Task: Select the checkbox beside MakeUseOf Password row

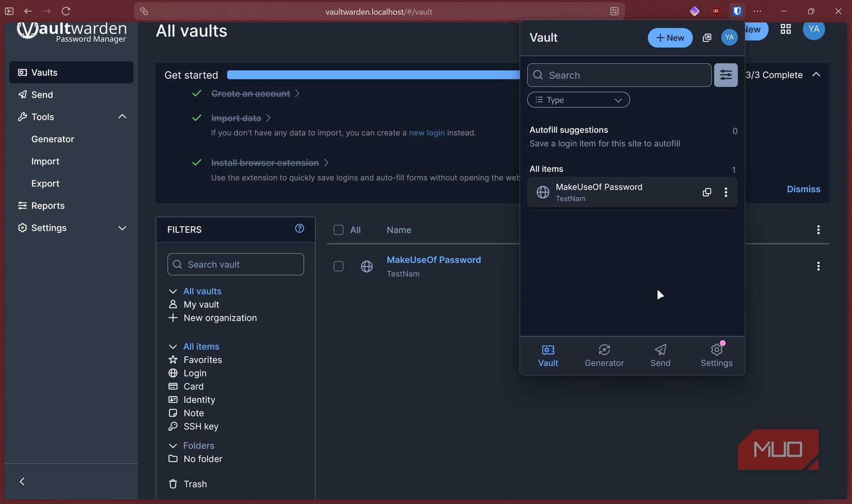Action: coord(338,266)
